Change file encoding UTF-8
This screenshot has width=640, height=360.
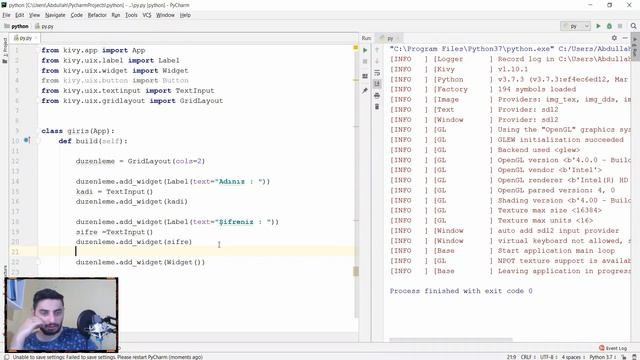(x=548, y=357)
